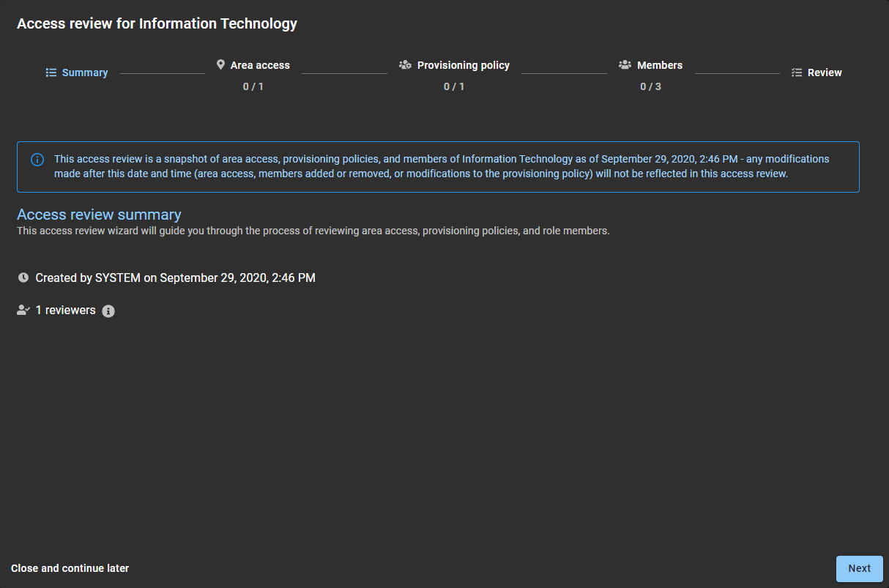The width and height of the screenshot is (889, 588).
Task: Go to the Summary step
Action: click(85, 72)
